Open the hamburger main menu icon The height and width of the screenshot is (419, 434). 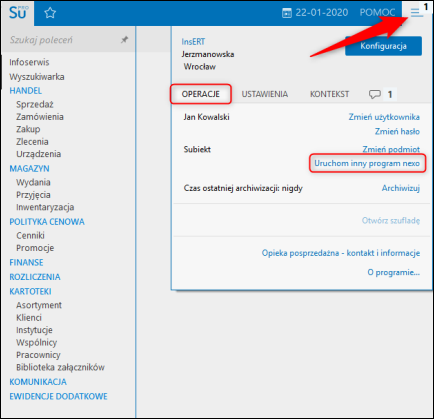click(x=416, y=13)
